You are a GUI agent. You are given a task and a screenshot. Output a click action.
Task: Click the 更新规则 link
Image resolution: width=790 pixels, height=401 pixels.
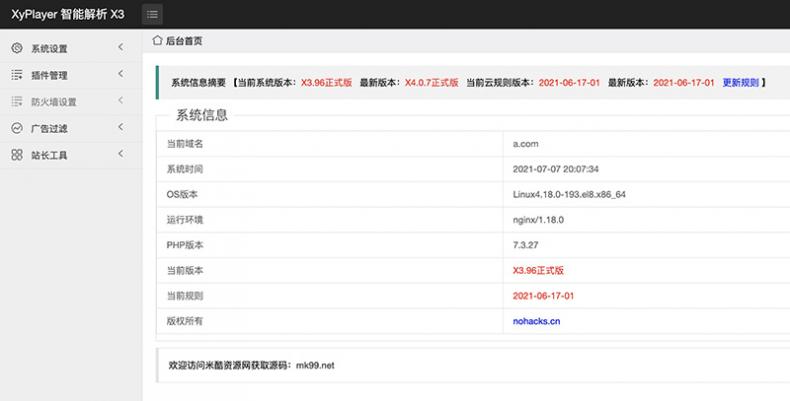tap(740, 83)
